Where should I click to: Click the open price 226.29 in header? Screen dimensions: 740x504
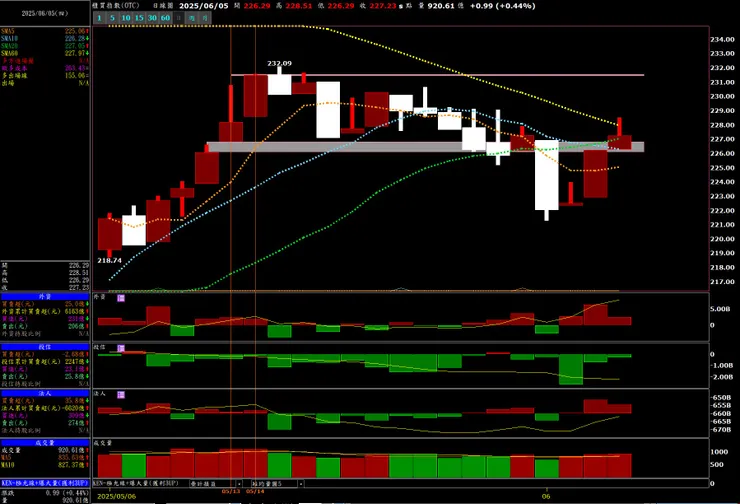tap(257, 6)
